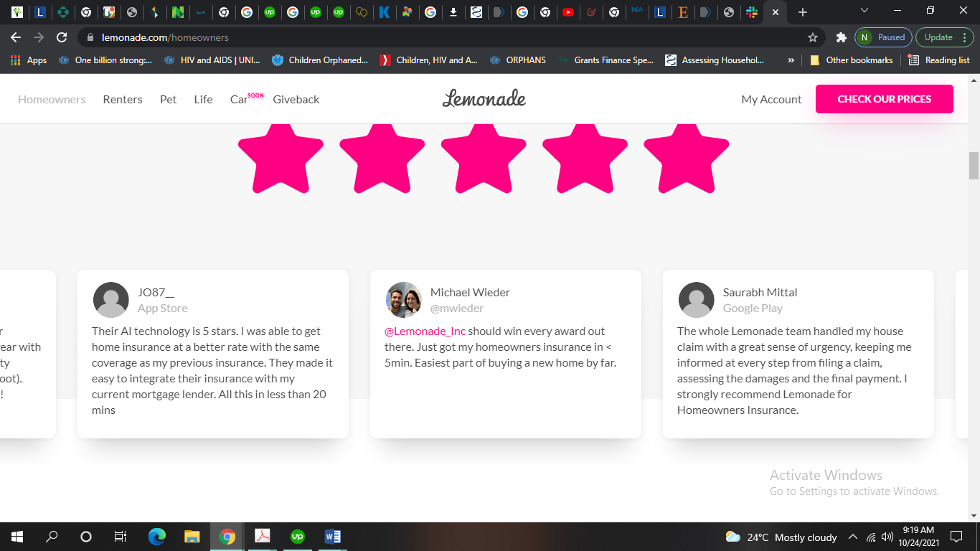Reload the lemonade.com page
This screenshot has height=551, width=980.
click(62, 37)
